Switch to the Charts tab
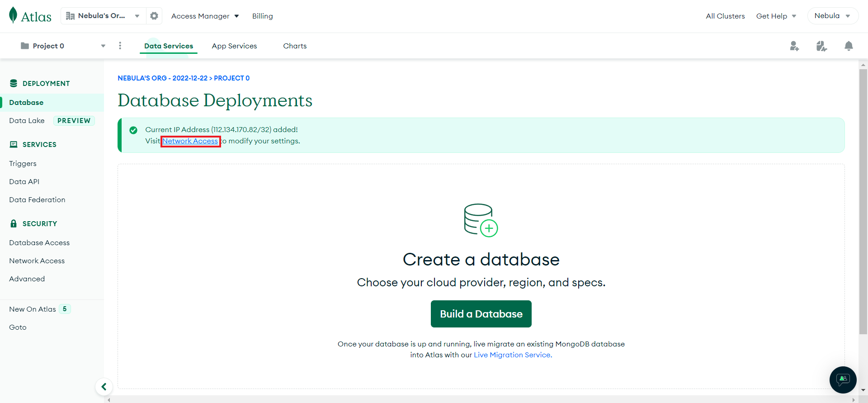This screenshot has width=868, height=403. pyautogui.click(x=295, y=46)
